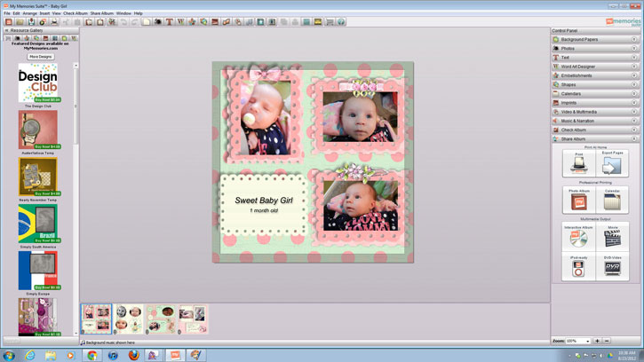Click the Imprints panel header
Image resolution: width=644 pixels, height=362 pixels.
click(x=595, y=103)
